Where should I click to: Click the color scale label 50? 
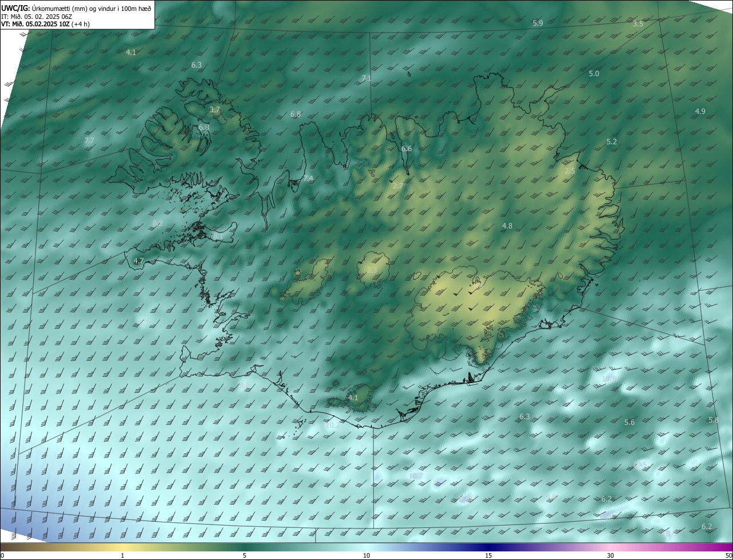tap(728, 555)
